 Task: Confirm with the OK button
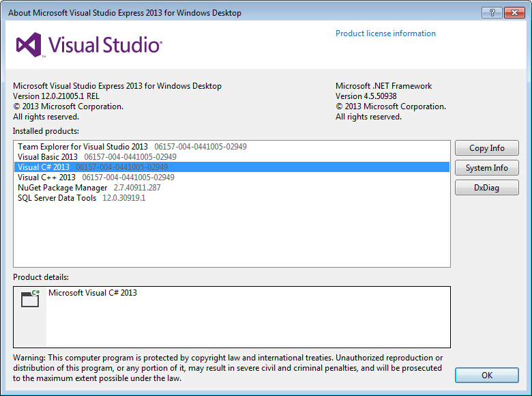(487, 375)
